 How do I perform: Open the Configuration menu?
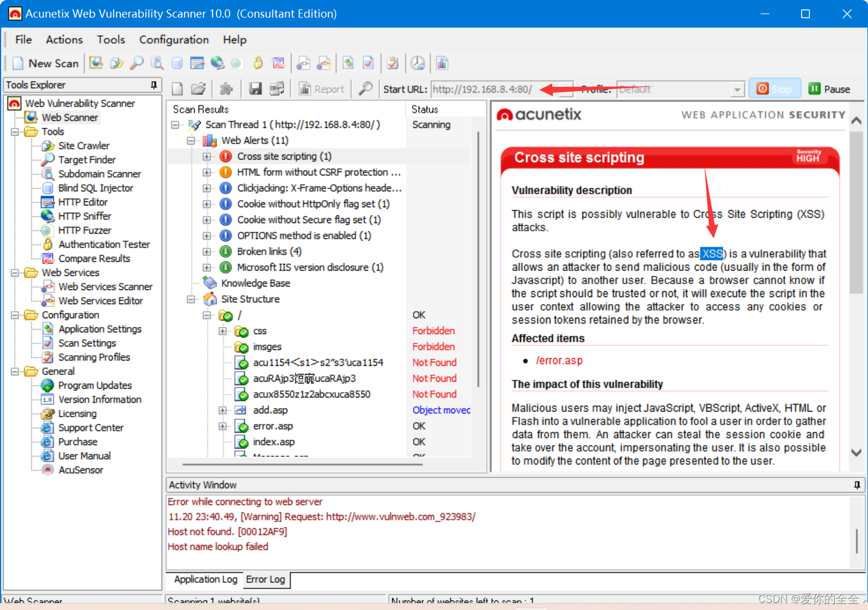(x=174, y=39)
